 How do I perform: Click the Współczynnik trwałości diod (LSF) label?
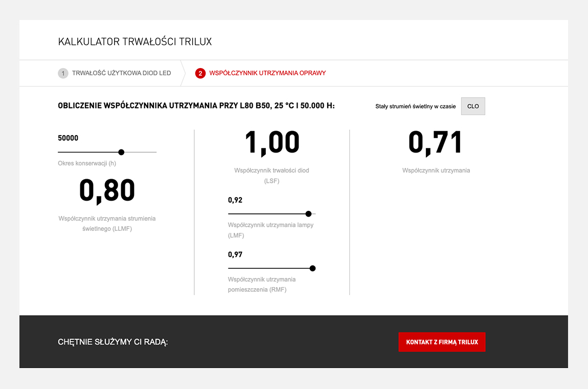point(272,176)
